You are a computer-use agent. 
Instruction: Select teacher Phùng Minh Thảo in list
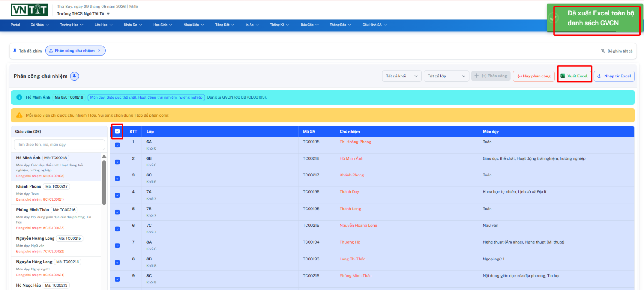(56, 219)
